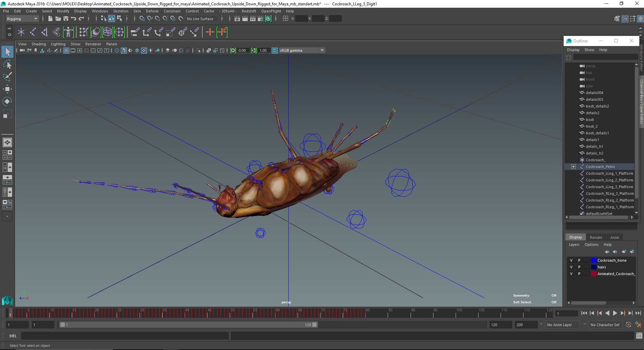Click the Open Scene folder icon
Image resolution: width=644 pixels, height=350 pixels.
coord(58,18)
